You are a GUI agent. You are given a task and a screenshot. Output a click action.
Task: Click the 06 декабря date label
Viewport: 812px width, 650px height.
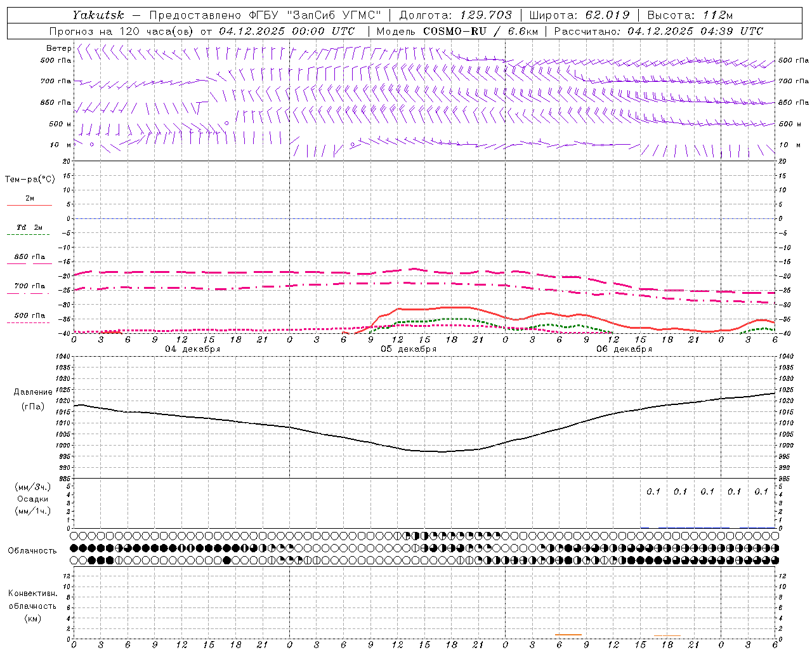[x=624, y=349]
